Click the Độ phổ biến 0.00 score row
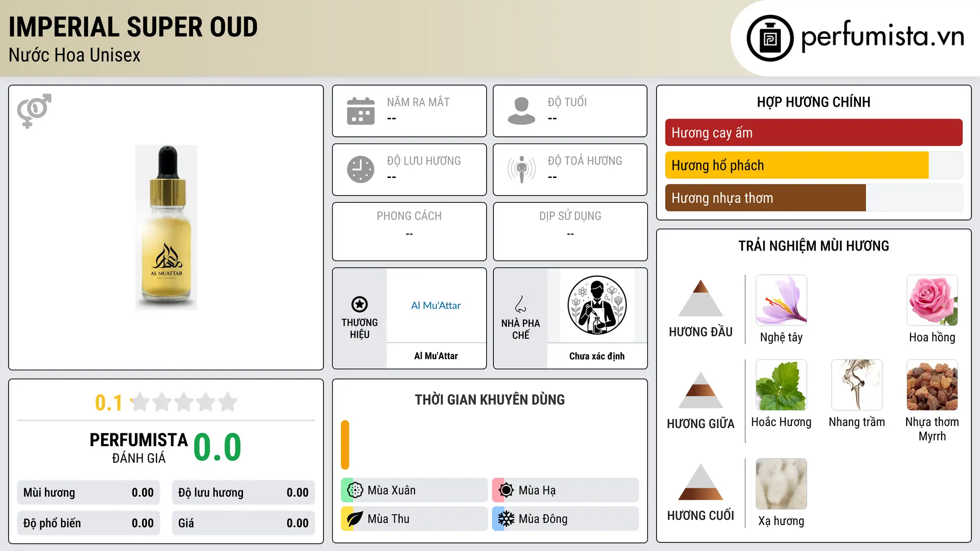This screenshot has width=980, height=551. tap(89, 523)
